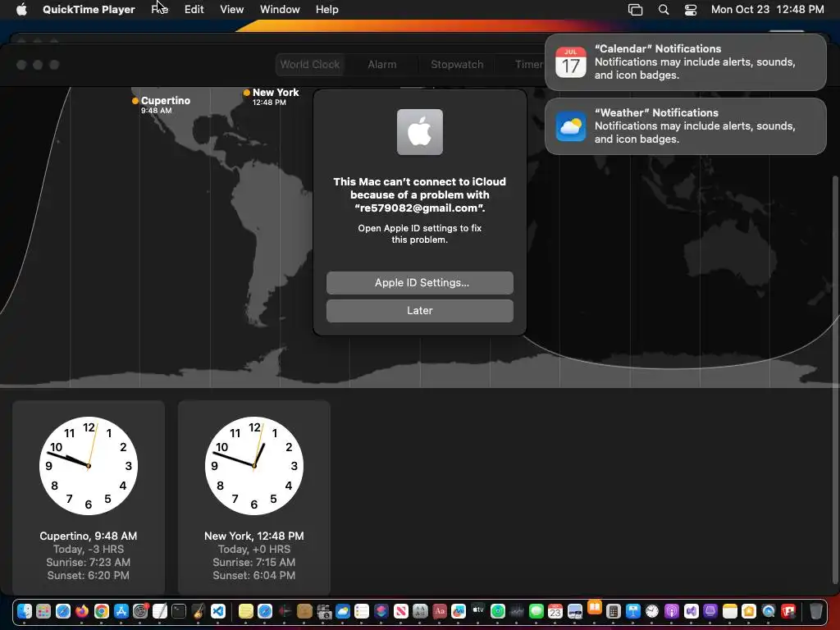Open the Calendar Notifications banner
The image size is (840, 630).
click(685, 62)
